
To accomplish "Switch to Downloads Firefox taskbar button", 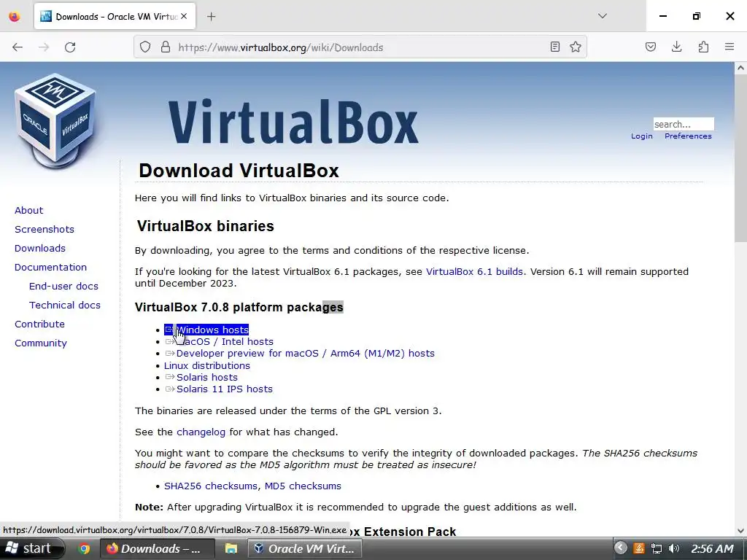I will pyautogui.click(x=156, y=549).
